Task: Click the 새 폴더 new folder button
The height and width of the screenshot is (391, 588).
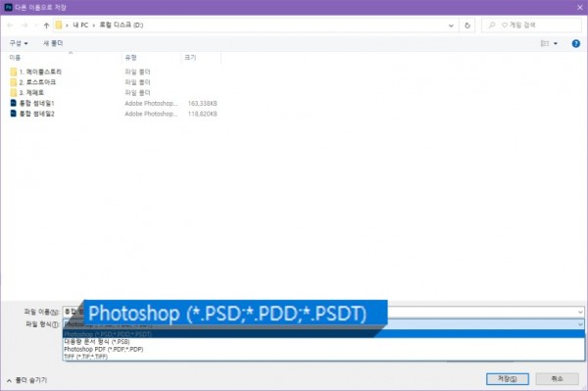Action: pyautogui.click(x=53, y=43)
